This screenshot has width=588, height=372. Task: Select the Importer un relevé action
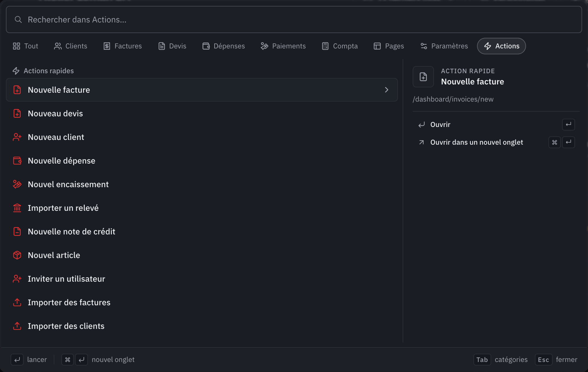pos(202,208)
